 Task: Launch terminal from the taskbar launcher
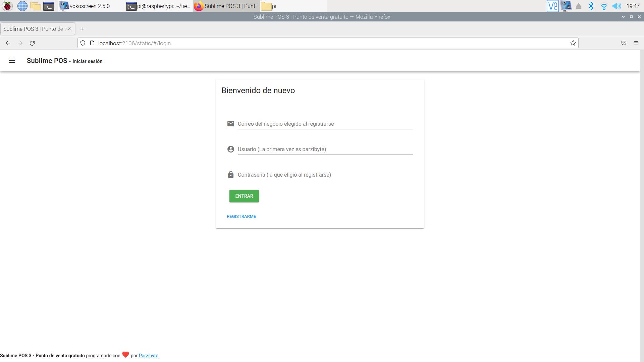pyautogui.click(x=49, y=6)
